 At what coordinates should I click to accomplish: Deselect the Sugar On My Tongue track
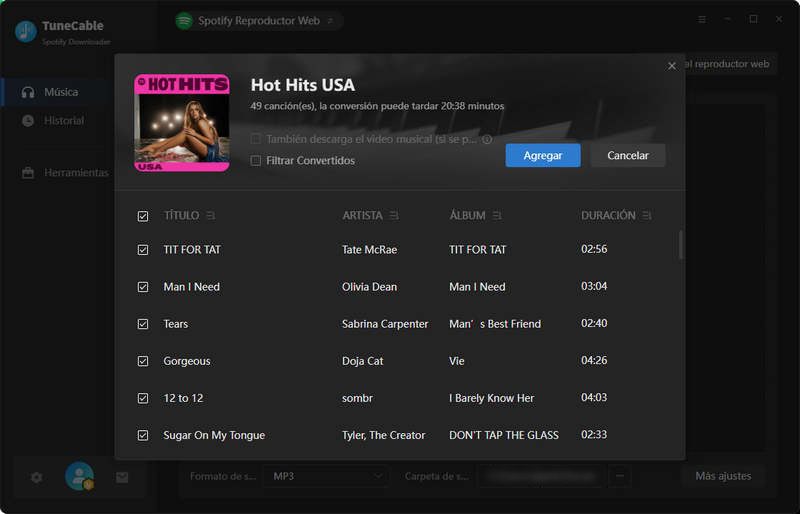point(143,436)
